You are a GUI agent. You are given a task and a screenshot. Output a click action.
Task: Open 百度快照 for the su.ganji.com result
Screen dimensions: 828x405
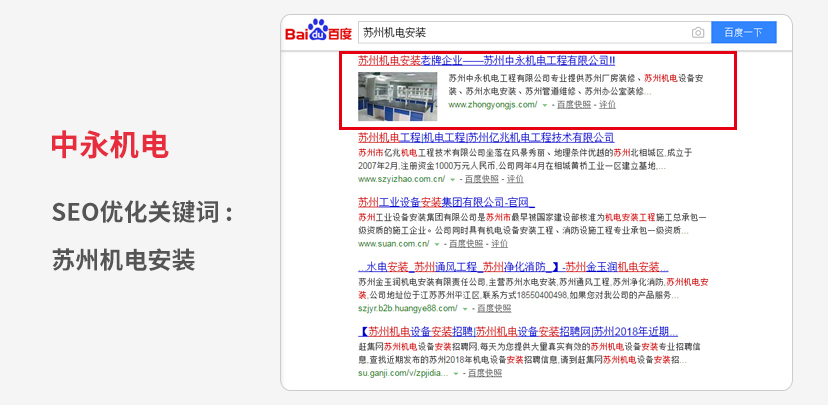click(485, 373)
